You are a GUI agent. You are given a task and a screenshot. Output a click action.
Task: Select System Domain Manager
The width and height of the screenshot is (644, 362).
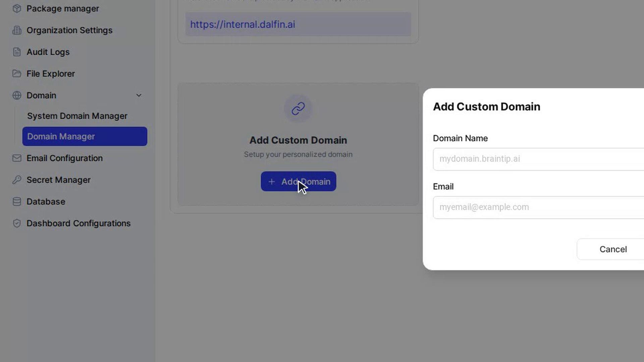tap(77, 116)
